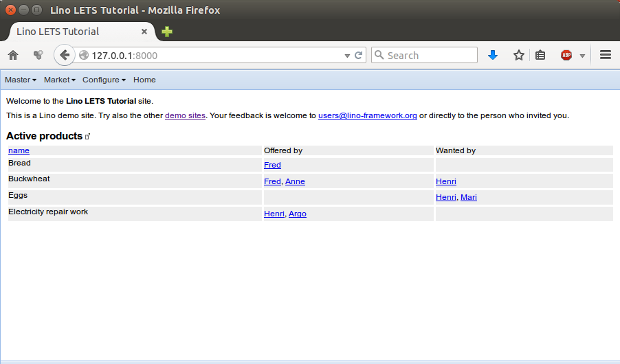Expand the Master dropdown menu
620x364 pixels.
(21, 80)
